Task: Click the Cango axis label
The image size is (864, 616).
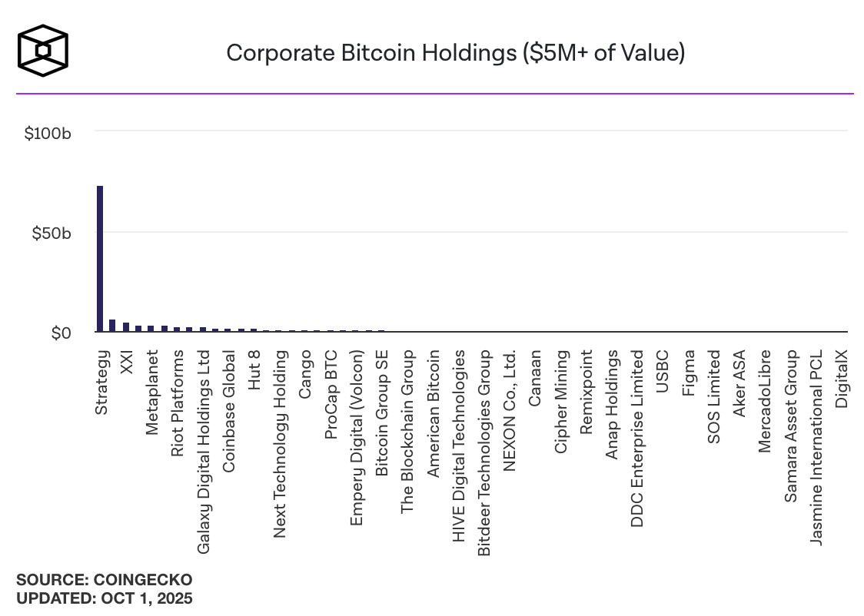Action: coord(305,373)
